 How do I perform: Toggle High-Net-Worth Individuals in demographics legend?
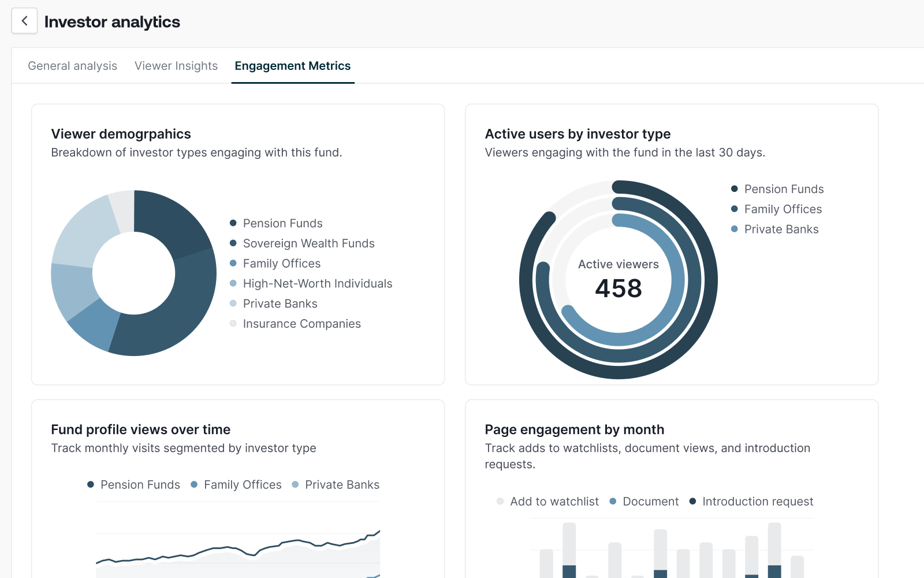[x=233, y=283]
